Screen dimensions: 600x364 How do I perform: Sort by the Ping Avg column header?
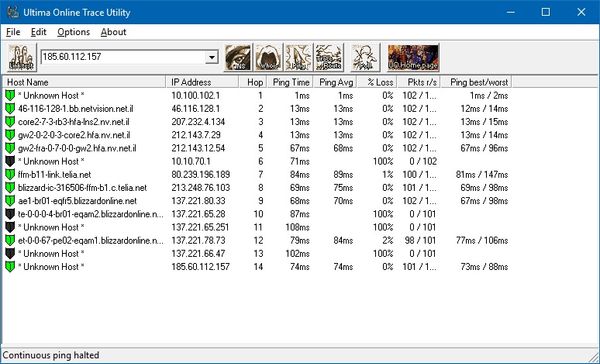[335, 82]
